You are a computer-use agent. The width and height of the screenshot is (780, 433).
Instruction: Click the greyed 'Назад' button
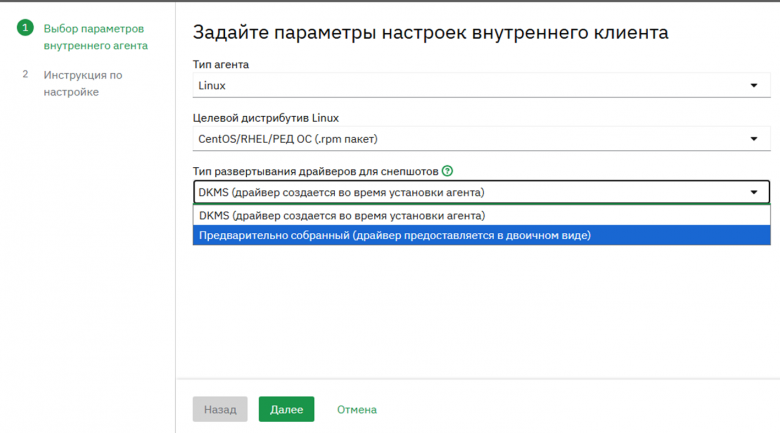[x=220, y=409]
